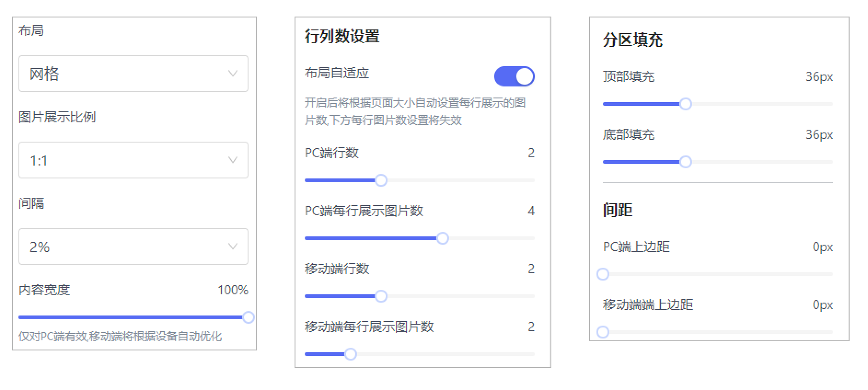Click the PC端行数 label
868x390 pixels.
pyautogui.click(x=332, y=153)
